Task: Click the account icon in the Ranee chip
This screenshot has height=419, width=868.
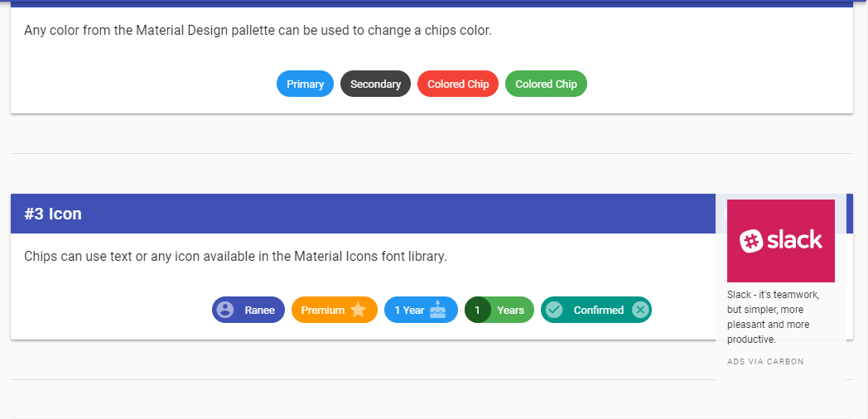Action: coord(224,310)
